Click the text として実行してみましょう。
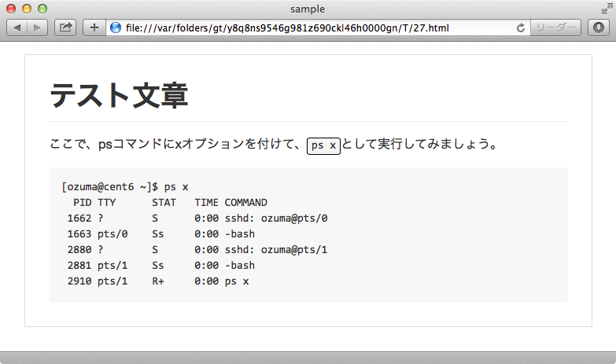The image size is (616, 364). (x=419, y=144)
